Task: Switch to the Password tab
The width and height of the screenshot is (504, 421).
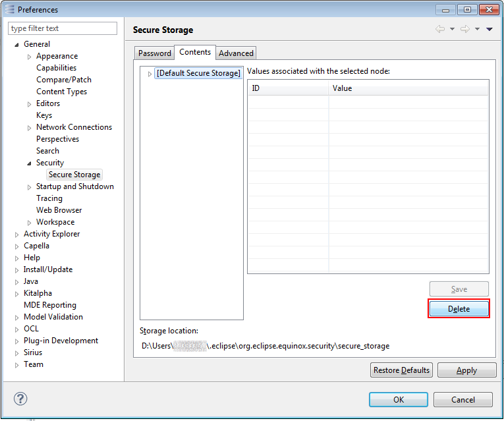Action: [x=155, y=53]
